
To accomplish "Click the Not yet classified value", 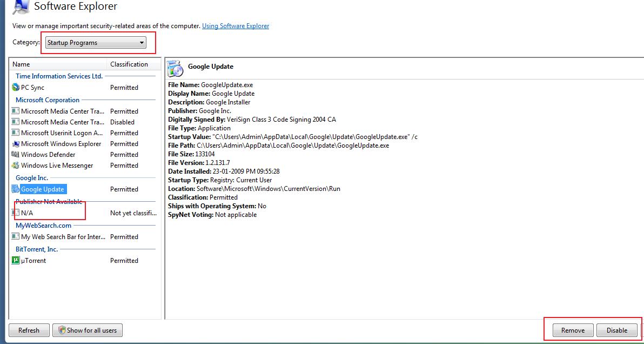I will [x=133, y=213].
